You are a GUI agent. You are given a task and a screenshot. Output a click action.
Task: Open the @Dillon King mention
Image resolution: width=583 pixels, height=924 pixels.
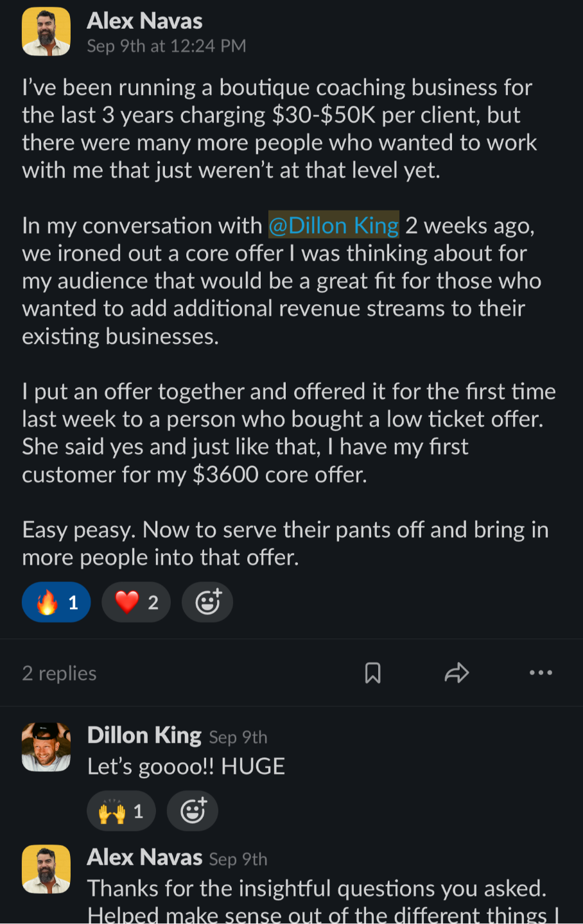pyautogui.click(x=334, y=226)
